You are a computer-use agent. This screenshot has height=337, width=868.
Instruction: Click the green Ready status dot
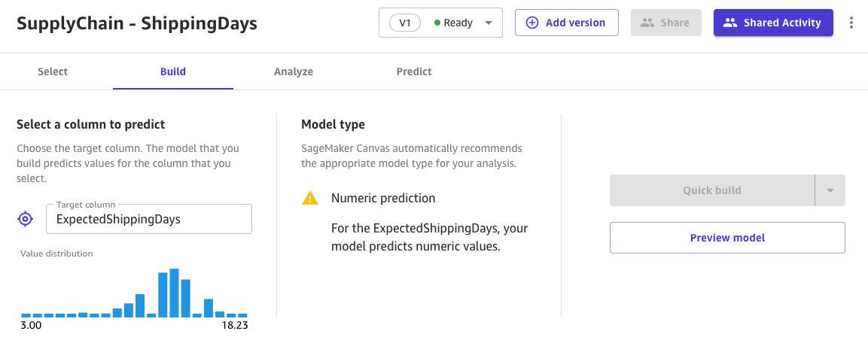point(437,23)
